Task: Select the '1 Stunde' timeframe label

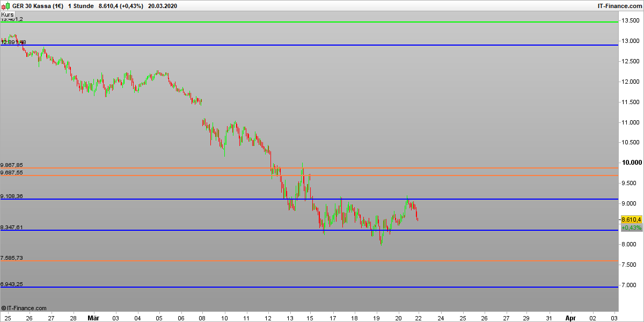Action: click(x=80, y=6)
